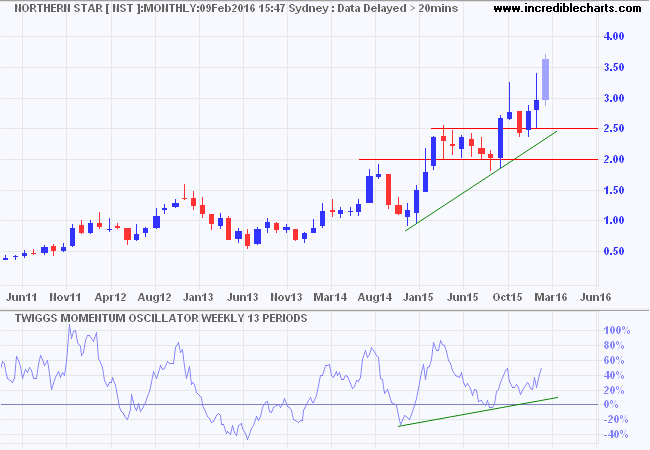Click the 1.50 price axis label

[614, 190]
